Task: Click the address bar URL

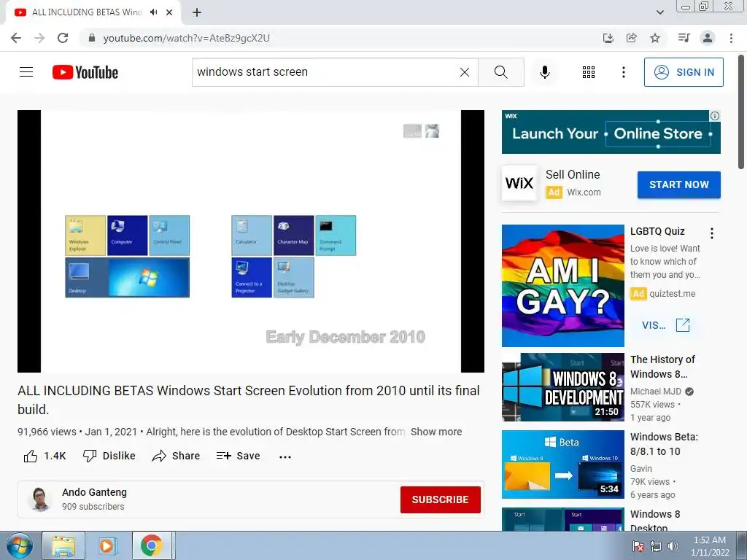Action: [186, 38]
